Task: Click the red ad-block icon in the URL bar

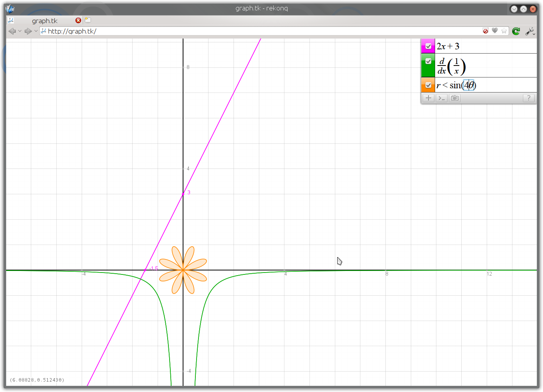Action: point(486,31)
